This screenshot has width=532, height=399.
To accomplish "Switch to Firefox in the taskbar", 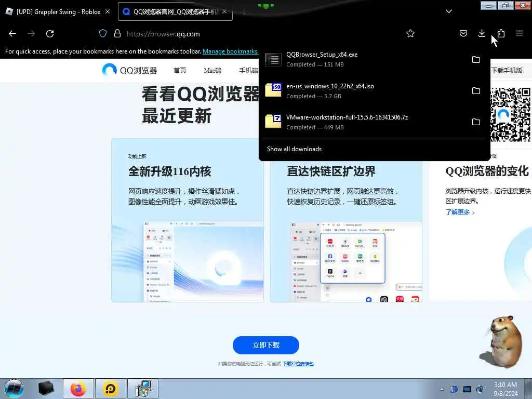I will 78,389.
